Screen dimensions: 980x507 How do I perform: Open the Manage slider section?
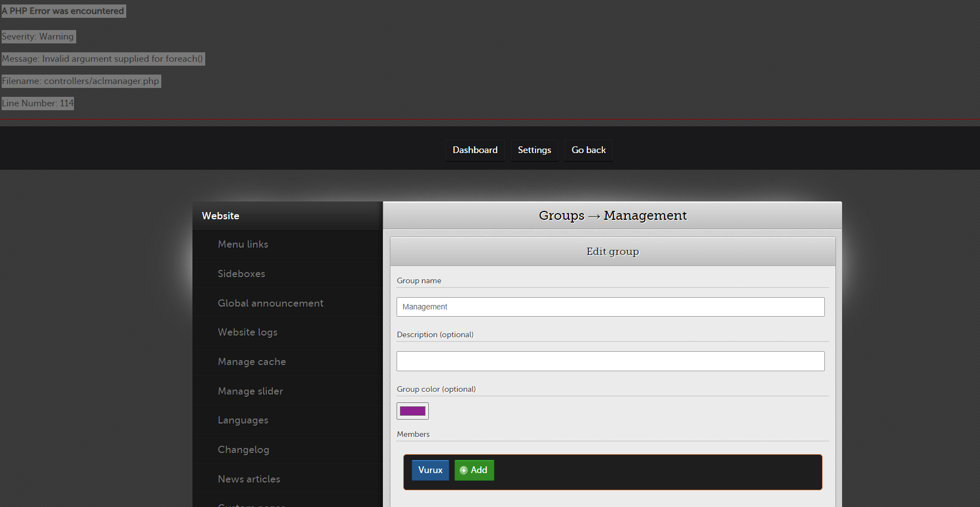(x=250, y=391)
